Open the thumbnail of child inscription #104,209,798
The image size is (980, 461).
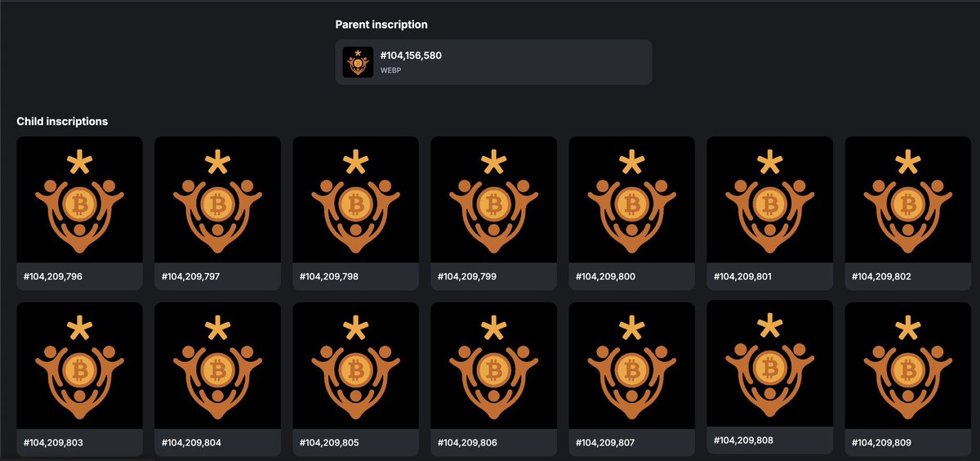[355, 199]
